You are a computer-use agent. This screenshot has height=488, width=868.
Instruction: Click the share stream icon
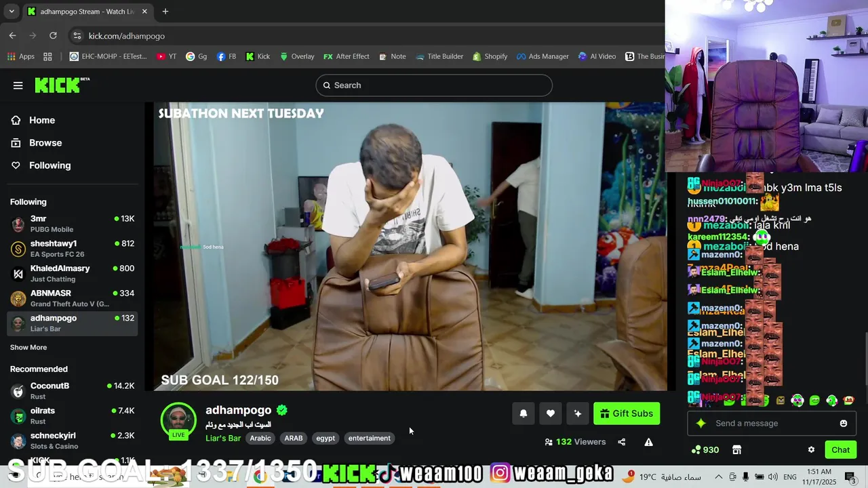pyautogui.click(x=621, y=442)
